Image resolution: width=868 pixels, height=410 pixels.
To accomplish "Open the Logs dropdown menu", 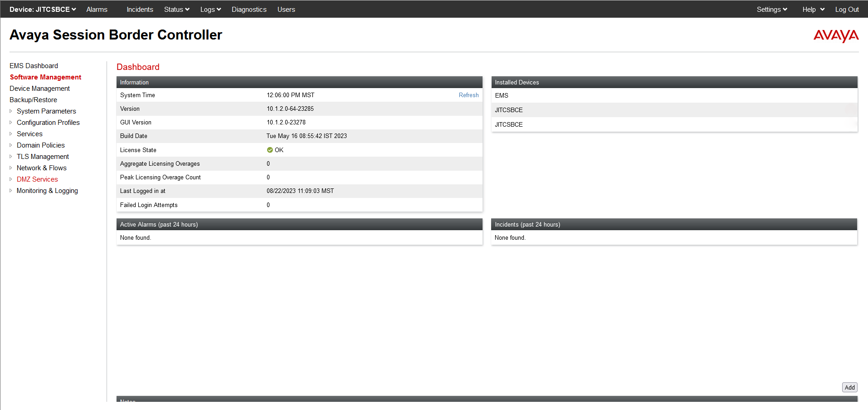I will (210, 9).
